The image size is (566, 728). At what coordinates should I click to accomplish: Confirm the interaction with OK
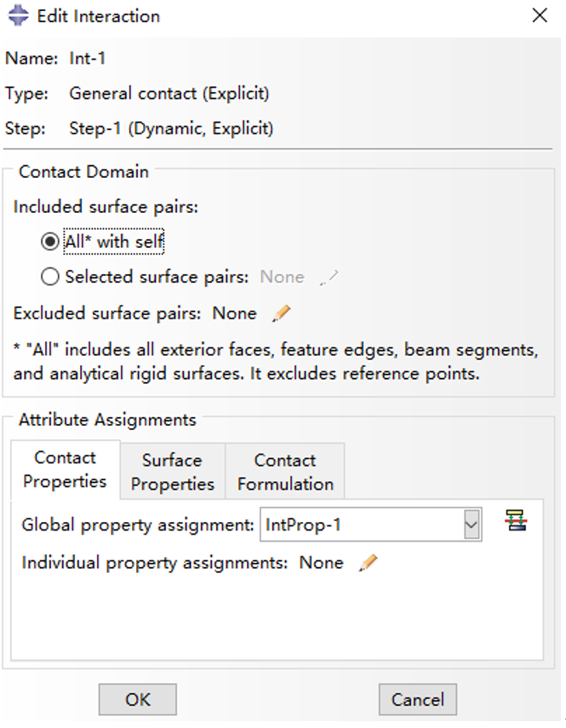(x=137, y=700)
